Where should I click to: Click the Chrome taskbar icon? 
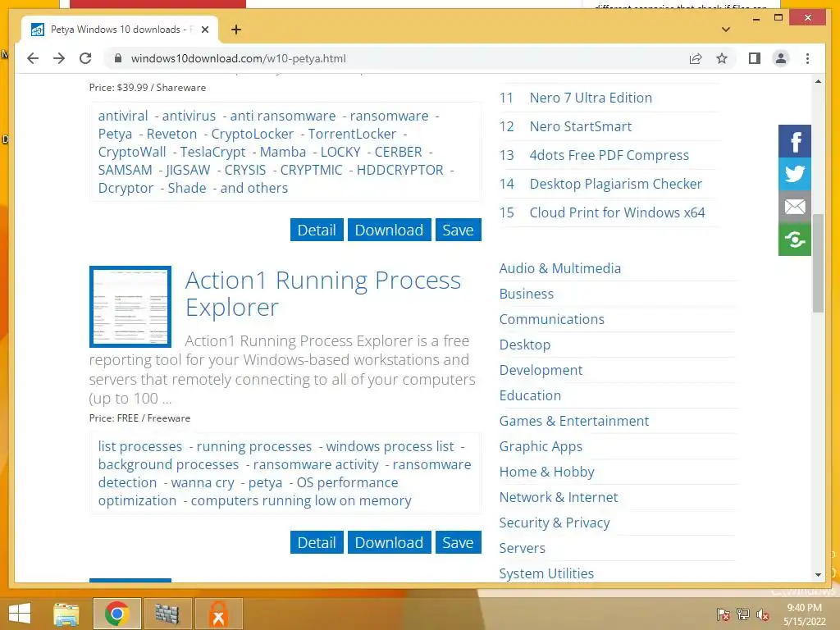point(116,614)
